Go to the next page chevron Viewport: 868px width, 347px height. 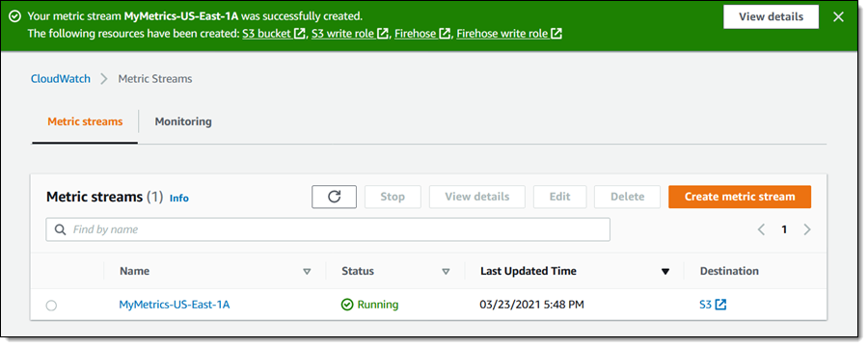(807, 229)
